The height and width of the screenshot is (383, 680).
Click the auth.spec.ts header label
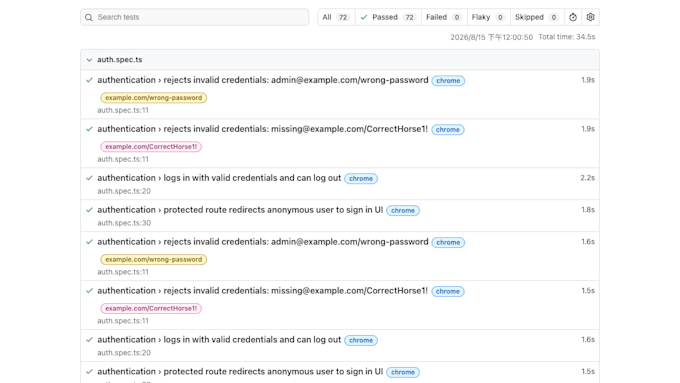[x=120, y=60]
